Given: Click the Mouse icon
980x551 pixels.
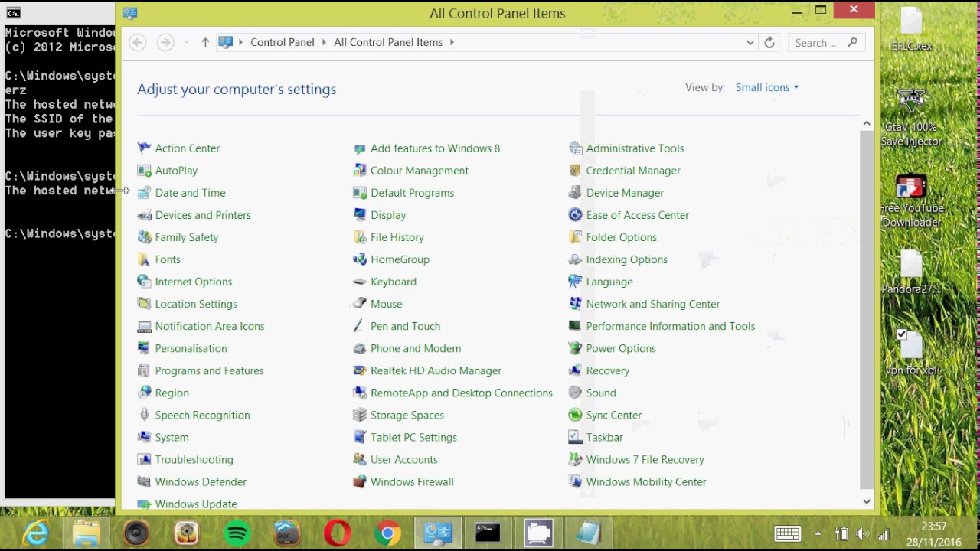Looking at the screenshot, I should coord(360,304).
